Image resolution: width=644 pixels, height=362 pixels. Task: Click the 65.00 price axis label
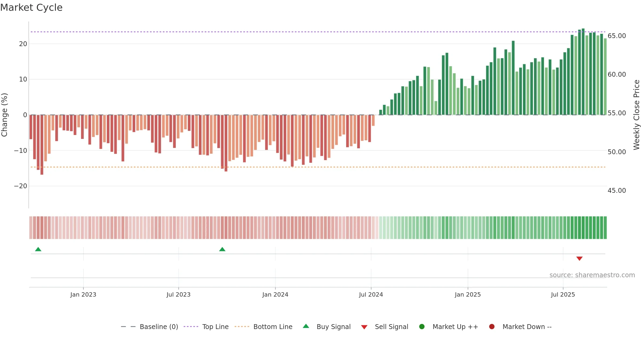[x=617, y=36]
